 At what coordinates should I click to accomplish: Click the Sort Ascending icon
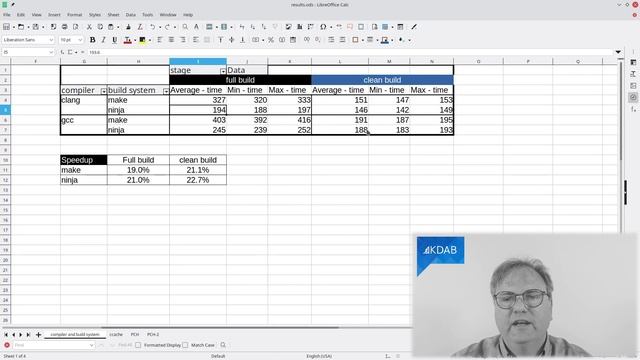(253, 27)
